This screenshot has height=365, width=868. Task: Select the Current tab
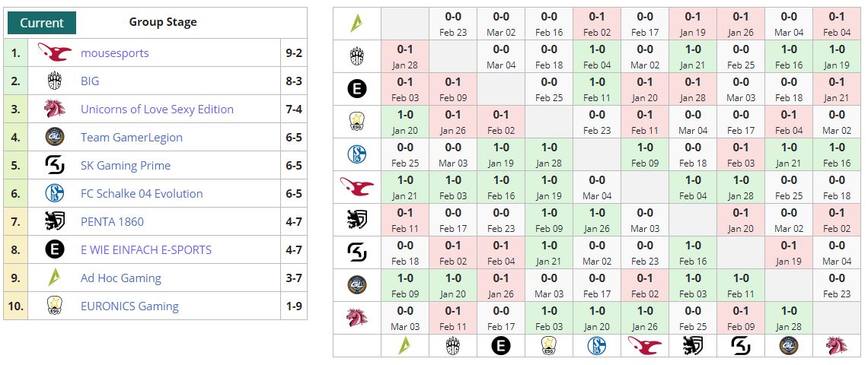42,23
